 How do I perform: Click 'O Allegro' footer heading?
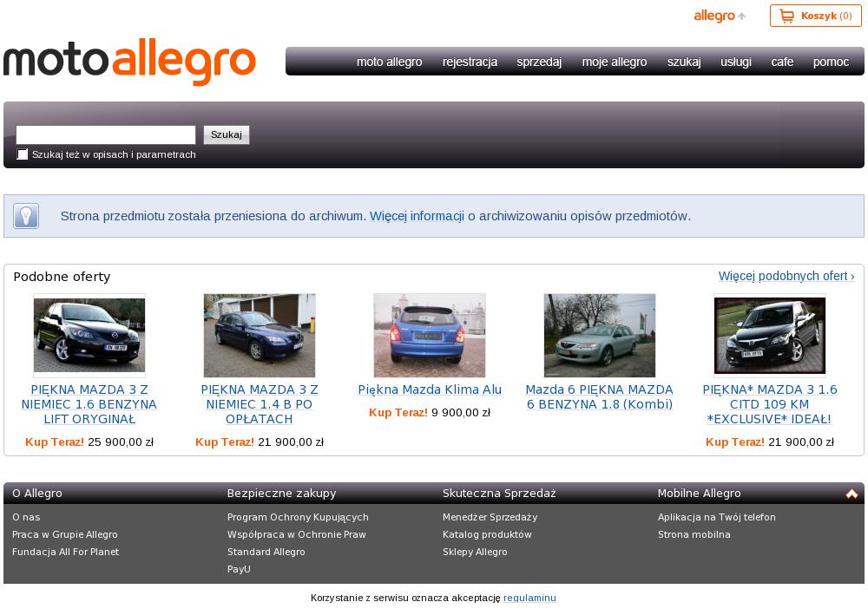click(37, 494)
